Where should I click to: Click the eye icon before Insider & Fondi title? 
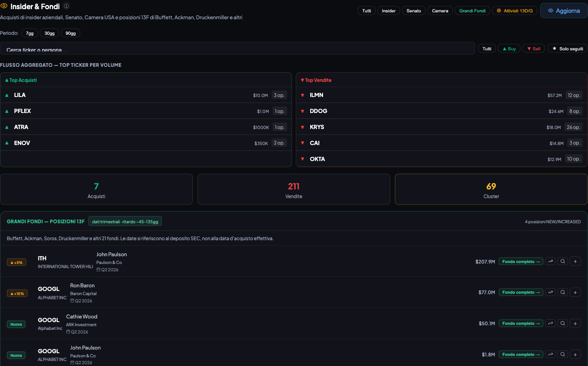[x=4, y=6]
